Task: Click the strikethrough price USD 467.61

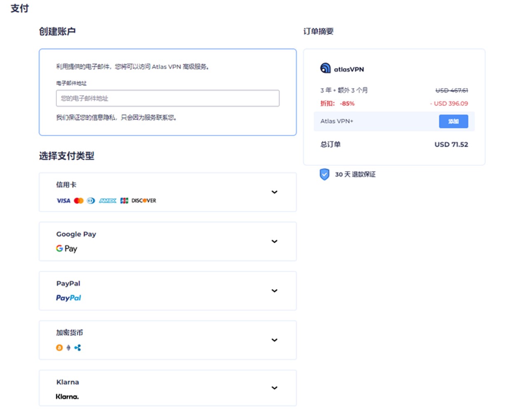Action: (x=452, y=90)
